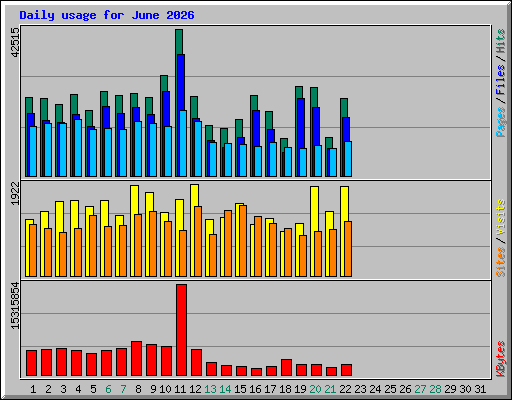Select day 10 on the x-axis
The image size is (512, 400).
165,389
